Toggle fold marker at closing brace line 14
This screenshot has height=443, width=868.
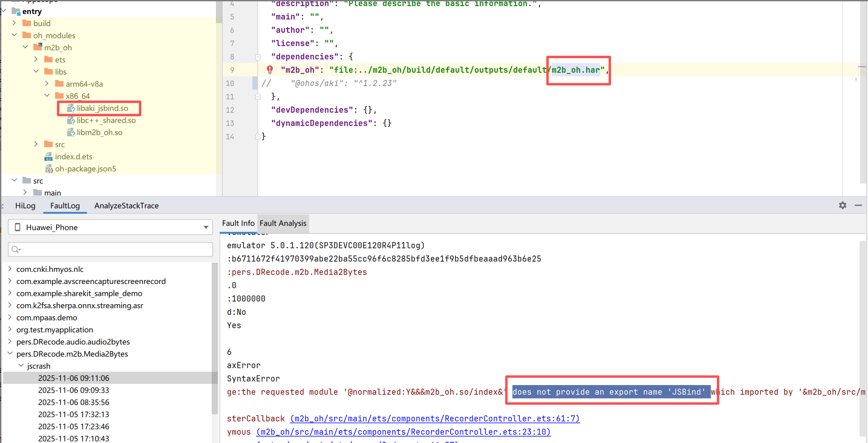(258, 137)
